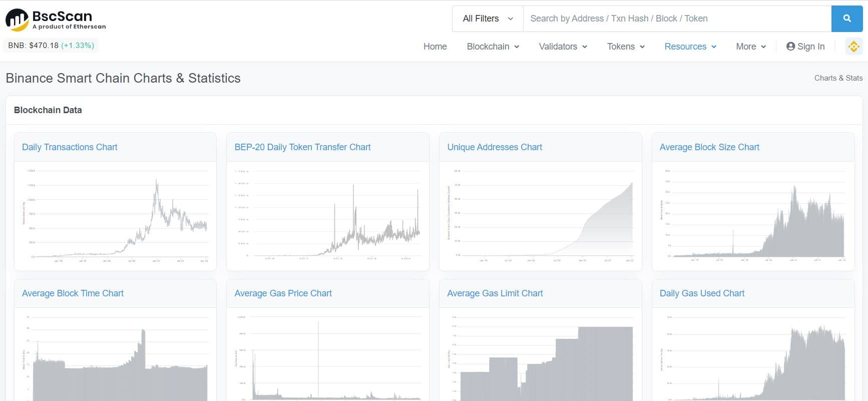Go to the Home menu item
Image resolution: width=868 pixels, height=401 pixels.
pos(435,47)
